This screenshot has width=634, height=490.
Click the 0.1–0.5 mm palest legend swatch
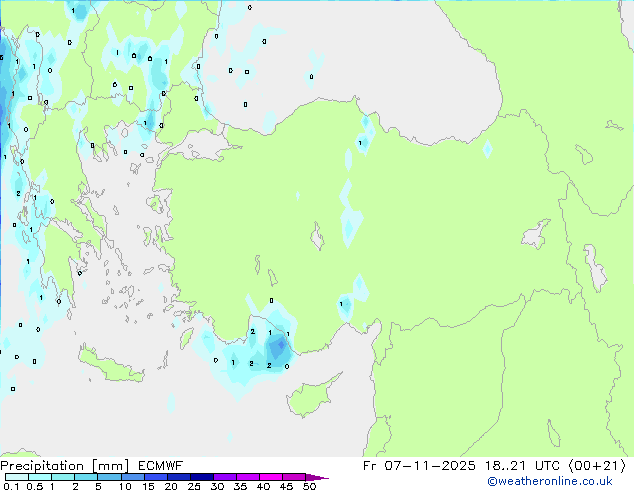tap(17, 477)
